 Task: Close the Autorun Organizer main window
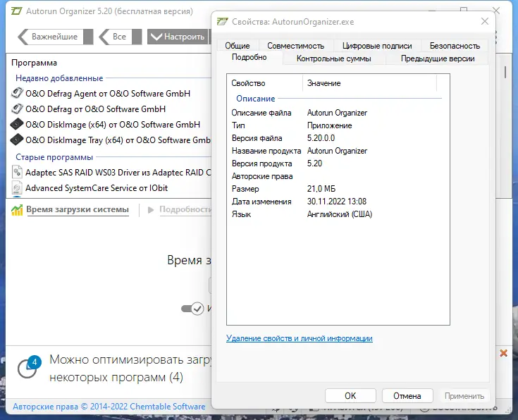click(496, 11)
